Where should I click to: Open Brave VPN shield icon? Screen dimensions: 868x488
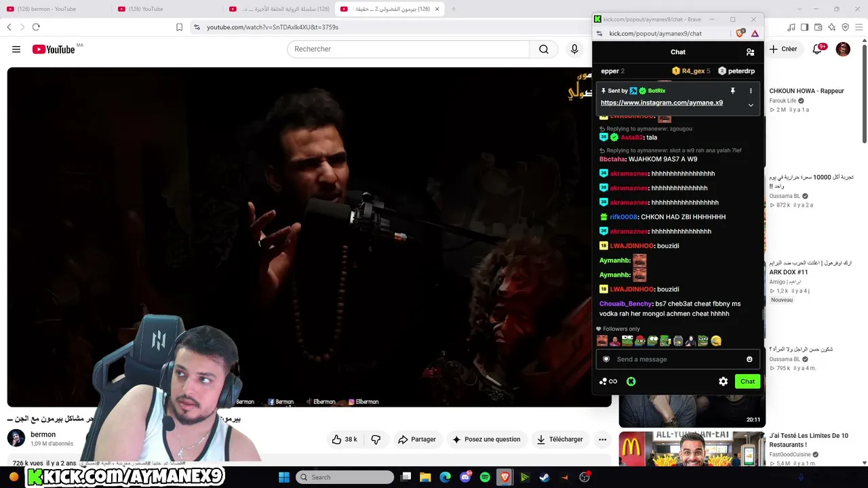pyautogui.click(x=845, y=27)
